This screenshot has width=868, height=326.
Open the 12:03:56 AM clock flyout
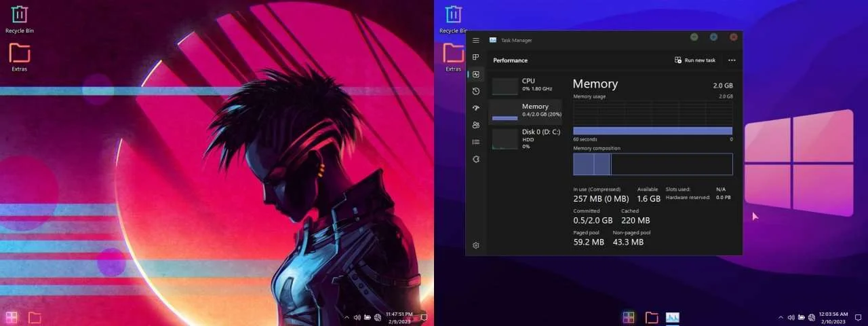(x=834, y=317)
